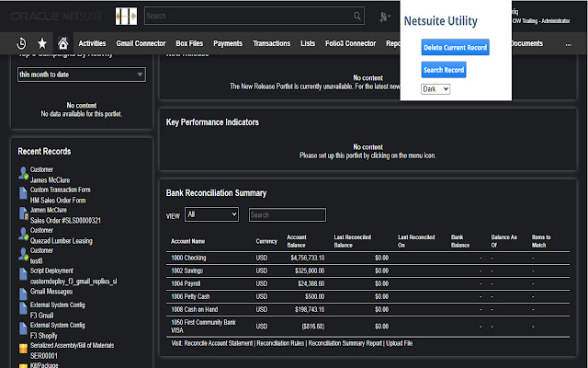Open the View 'All' dropdown in Bank Reconciliation
Image resolution: width=588 pixels, height=368 pixels.
(x=211, y=214)
